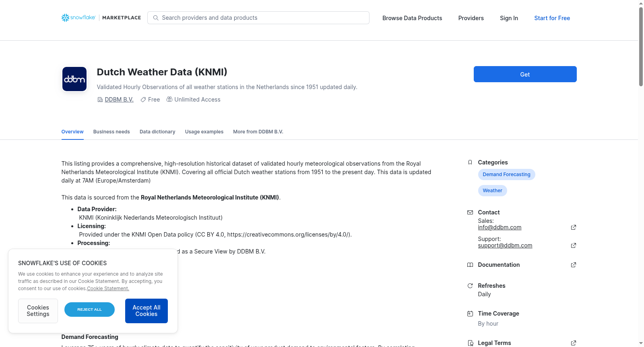Click the search magnifier icon
Screen dimensions: 644x347
[x=156, y=18]
